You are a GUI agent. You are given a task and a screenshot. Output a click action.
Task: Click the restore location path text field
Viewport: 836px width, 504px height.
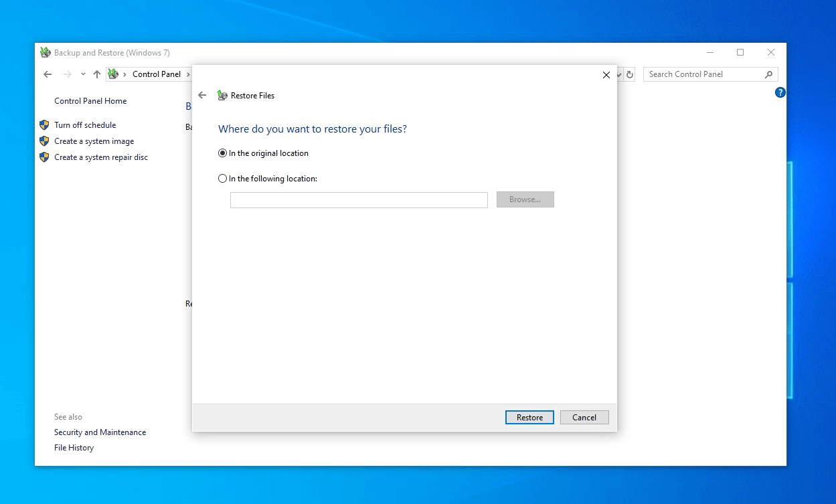click(359, 199)
